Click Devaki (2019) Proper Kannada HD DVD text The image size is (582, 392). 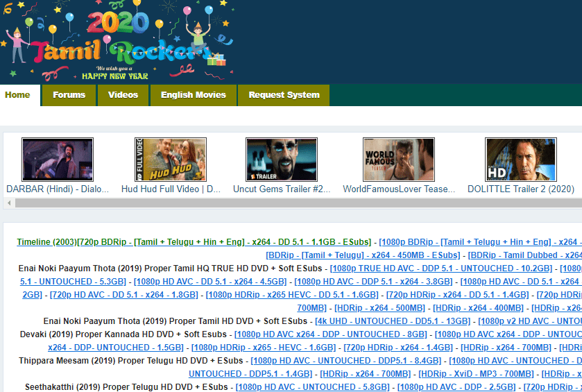tap(123, 334)
